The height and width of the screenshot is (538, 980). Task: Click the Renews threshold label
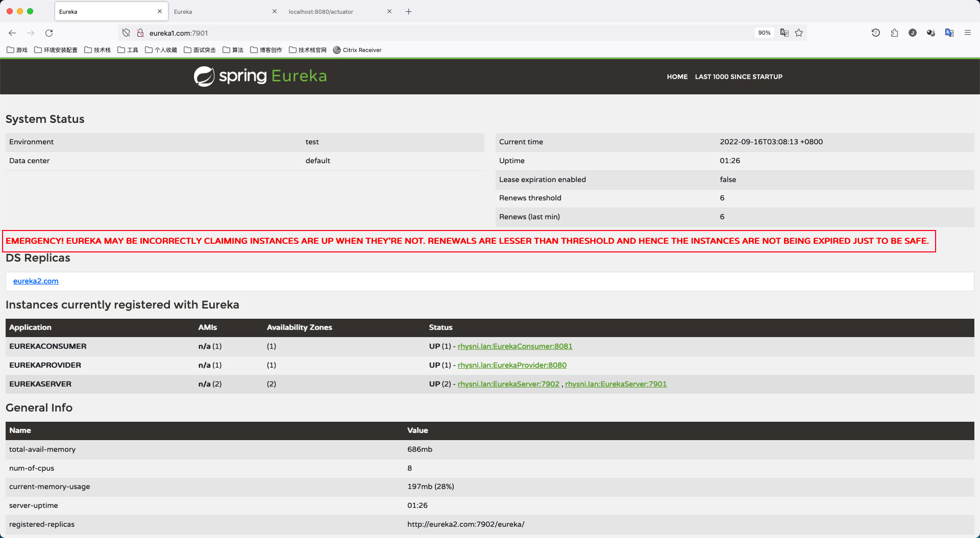530,198
